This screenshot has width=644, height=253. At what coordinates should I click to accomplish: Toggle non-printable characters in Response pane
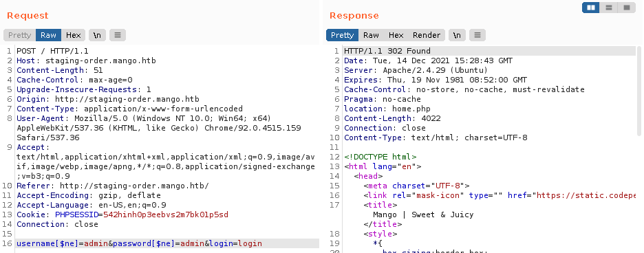457,35
